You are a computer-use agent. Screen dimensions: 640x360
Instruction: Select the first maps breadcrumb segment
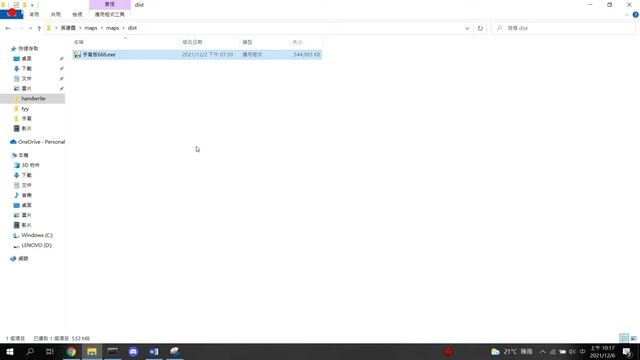point(91,28)
